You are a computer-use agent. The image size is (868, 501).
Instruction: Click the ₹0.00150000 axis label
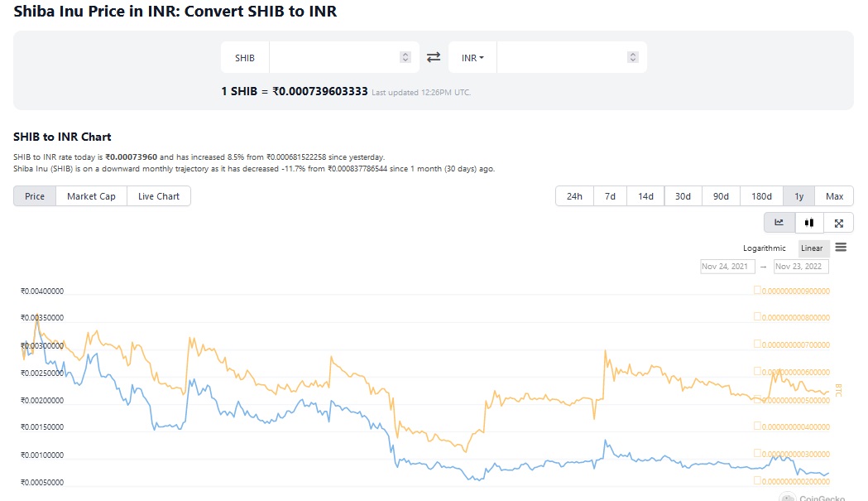(42, 426)
